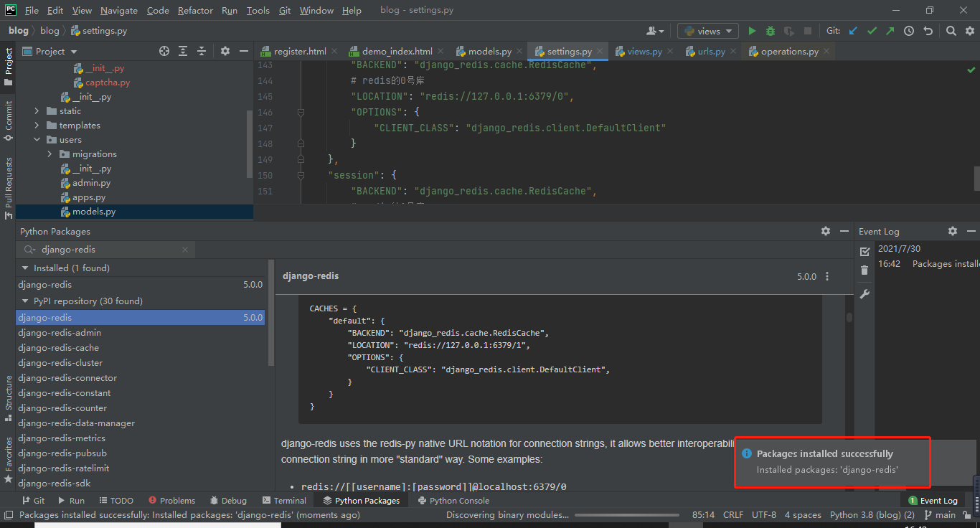Hide the Project tool window

pyautogui.click(x=244, y=51)
